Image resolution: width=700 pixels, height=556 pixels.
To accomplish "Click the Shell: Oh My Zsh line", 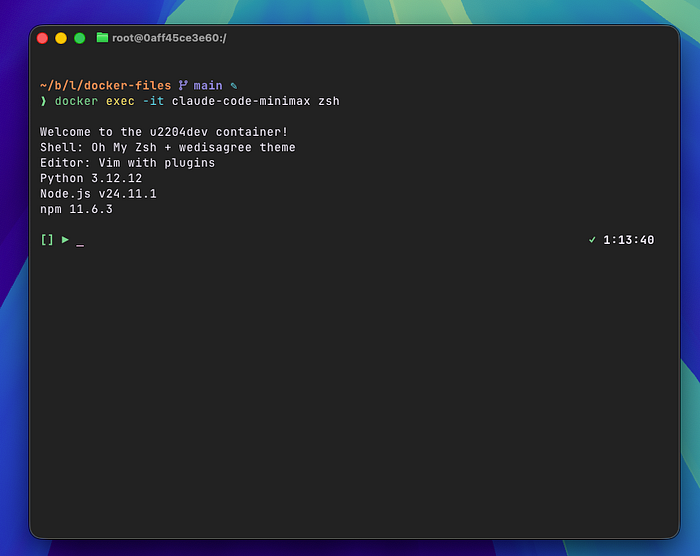I will coord(168,147).
